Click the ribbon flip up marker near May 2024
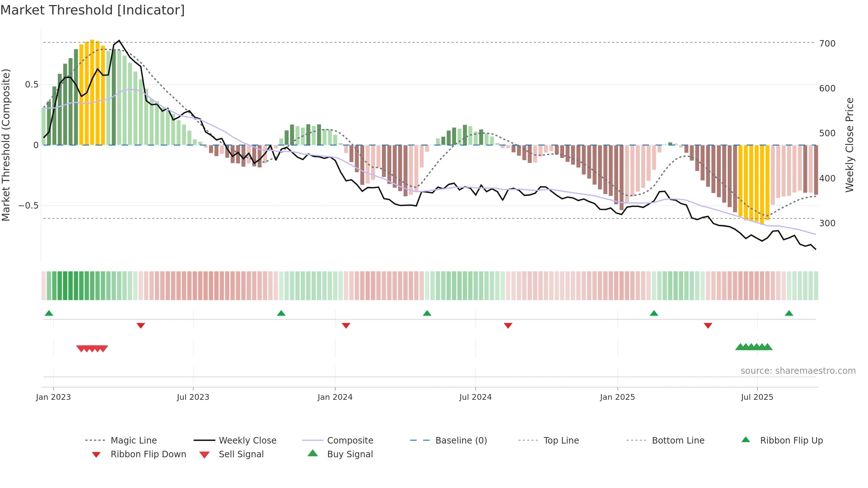 (x=427, y=313)
